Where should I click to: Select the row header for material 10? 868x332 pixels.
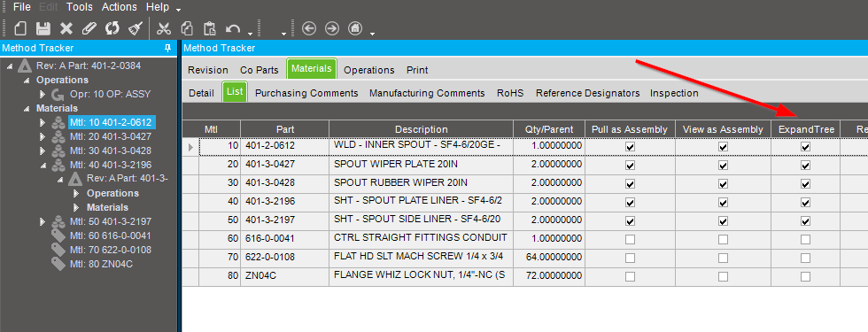point(190,147)
